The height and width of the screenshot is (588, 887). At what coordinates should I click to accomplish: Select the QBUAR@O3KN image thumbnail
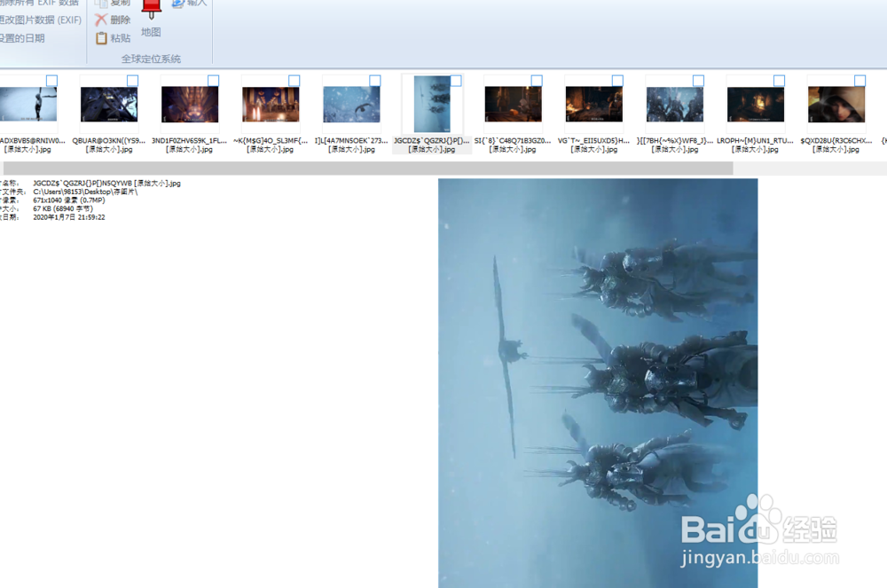(x=109, y=105)
